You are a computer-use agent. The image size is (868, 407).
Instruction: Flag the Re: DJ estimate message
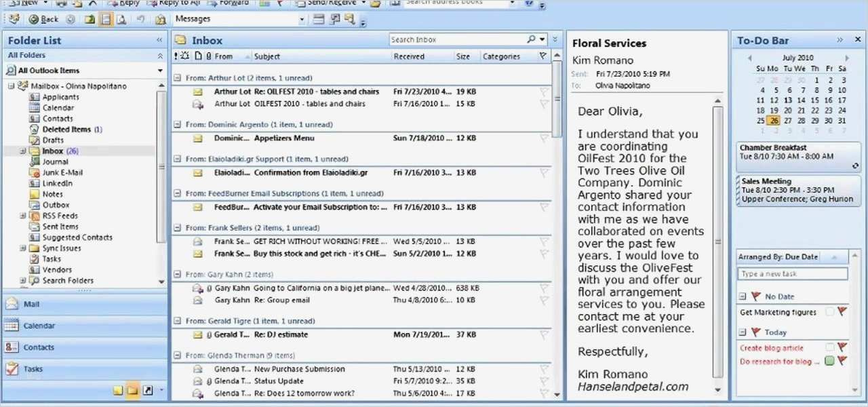[x=544, y=334]
